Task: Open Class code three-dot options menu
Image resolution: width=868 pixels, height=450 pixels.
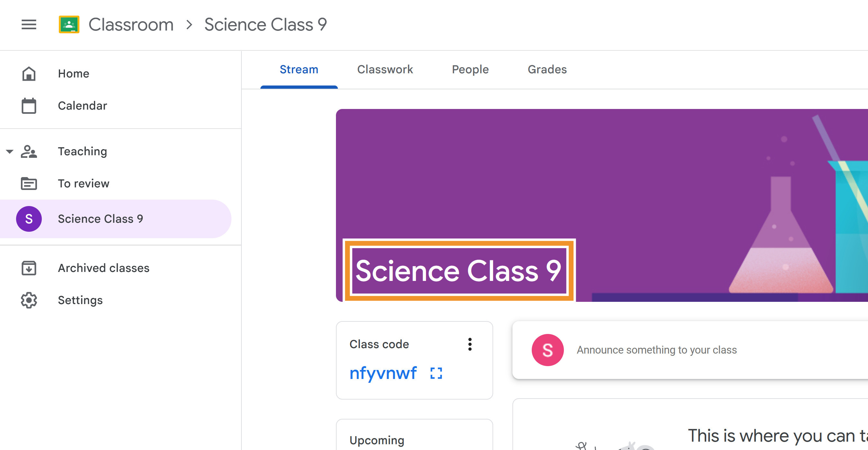Action: point(470,344)
